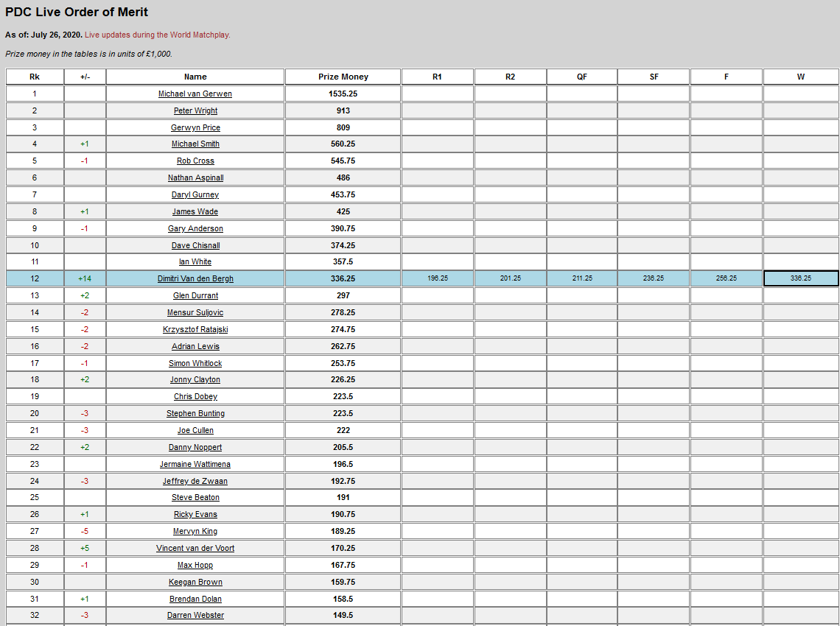Follow the Stephen Bunting link
This screenshot has width=840, height=626.
(x=195, y=413)
